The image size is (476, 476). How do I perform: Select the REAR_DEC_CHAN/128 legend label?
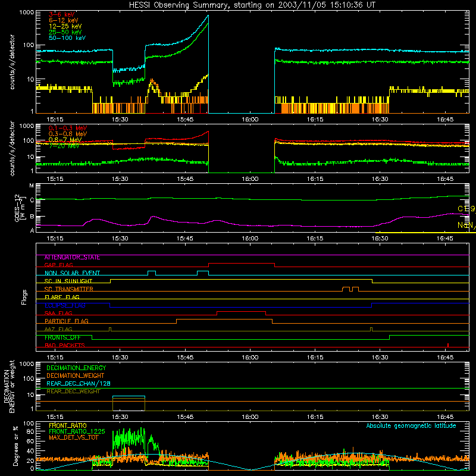[79, 384]
